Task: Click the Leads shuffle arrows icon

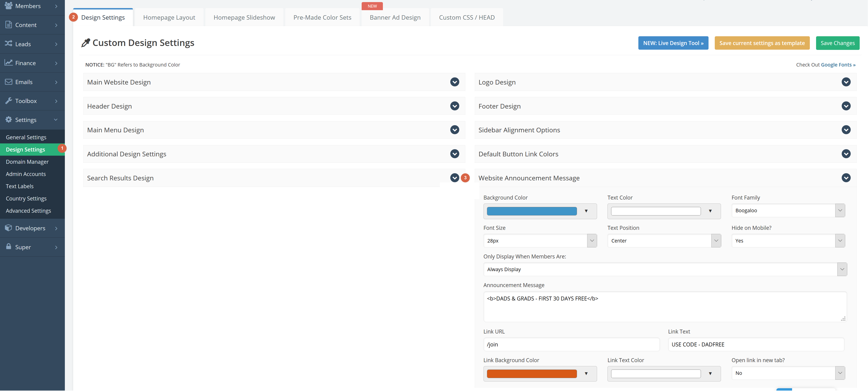Action: [9, 44]
